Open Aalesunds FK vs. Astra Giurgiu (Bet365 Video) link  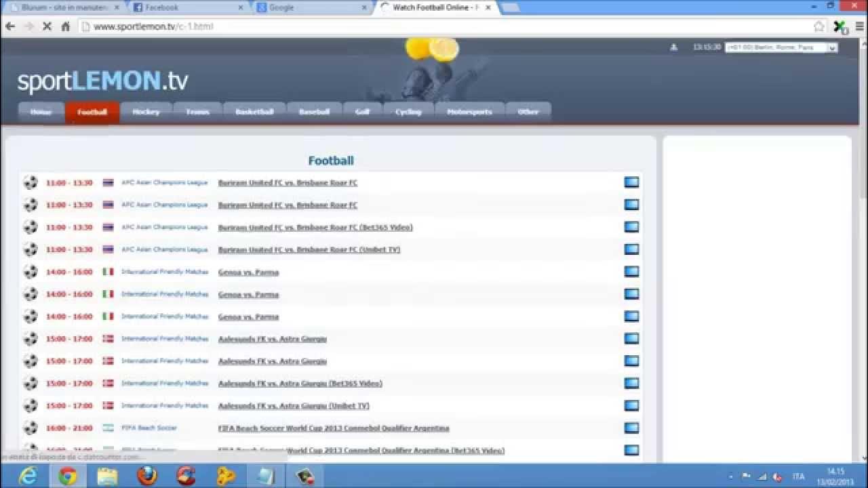tap(300, 384)
